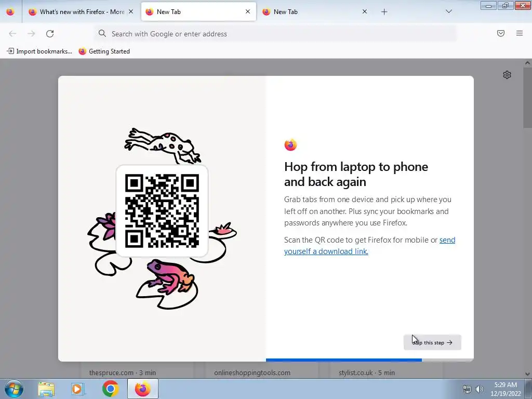Image resolution: width=532 pixels, height=399 pixels.
Task: Go back one page
Action: click(12, 34)
